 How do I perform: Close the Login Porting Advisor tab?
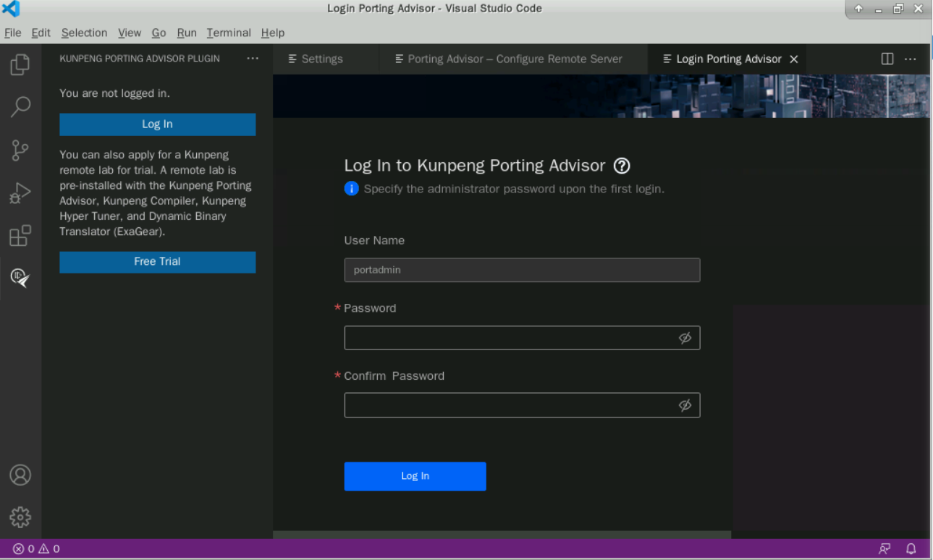point(793,59)
